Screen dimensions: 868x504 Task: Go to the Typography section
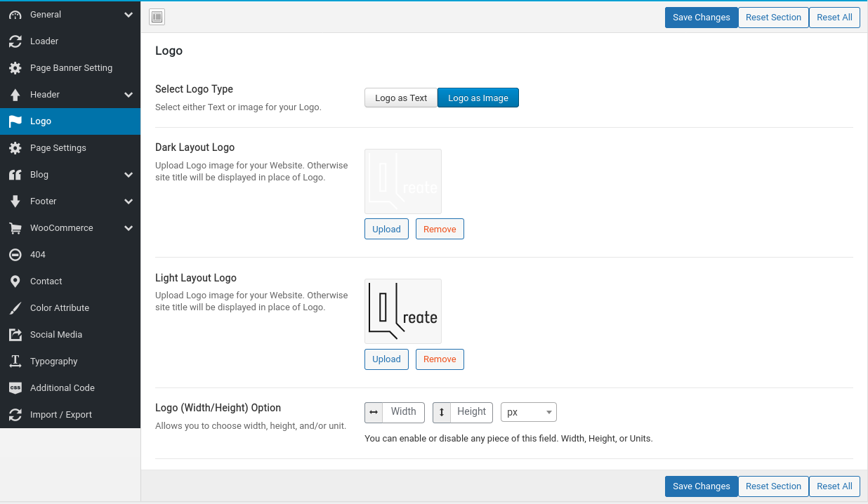pos(70,362)
